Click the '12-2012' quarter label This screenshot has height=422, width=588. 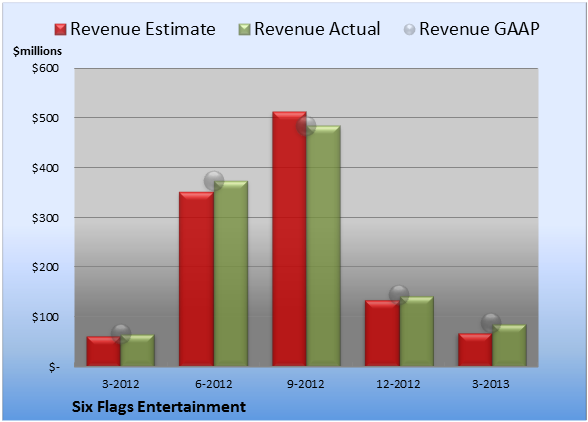[399, 384]
